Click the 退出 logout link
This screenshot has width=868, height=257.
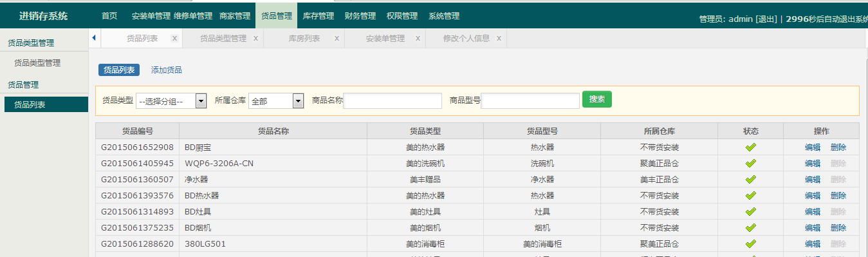click(766, 19)
